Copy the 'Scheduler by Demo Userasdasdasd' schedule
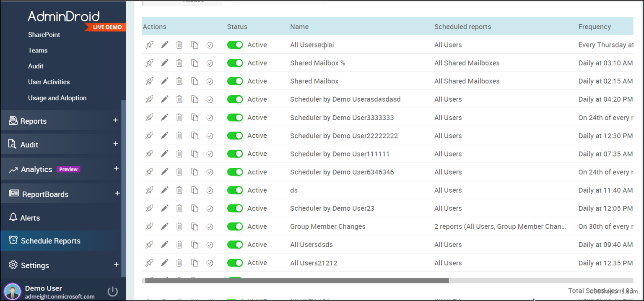Screen dimensions: 644x301 tap(195, 99)
